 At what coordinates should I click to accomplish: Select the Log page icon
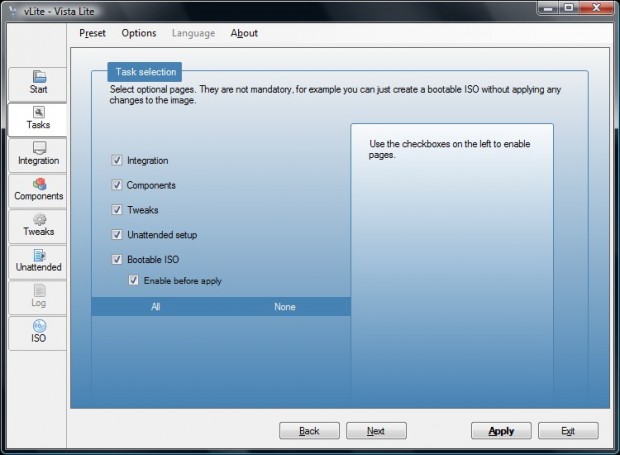(x=39, y=291)
